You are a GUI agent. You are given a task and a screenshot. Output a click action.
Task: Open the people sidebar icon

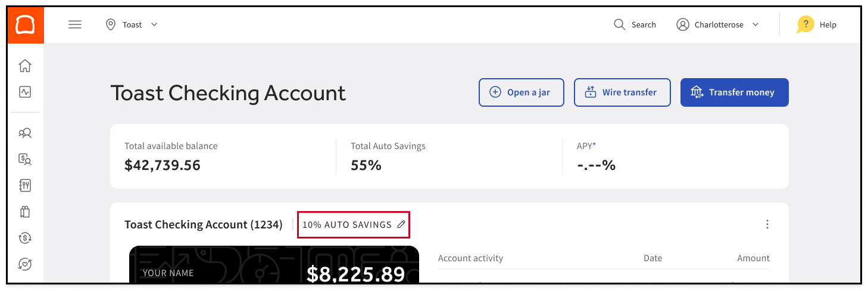tap(25, 133)
